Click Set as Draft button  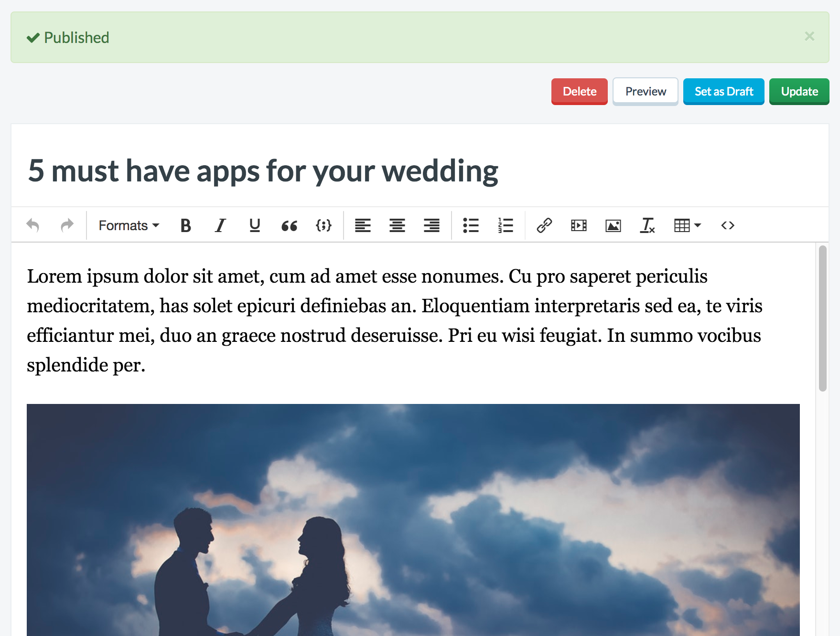(723, 91)
